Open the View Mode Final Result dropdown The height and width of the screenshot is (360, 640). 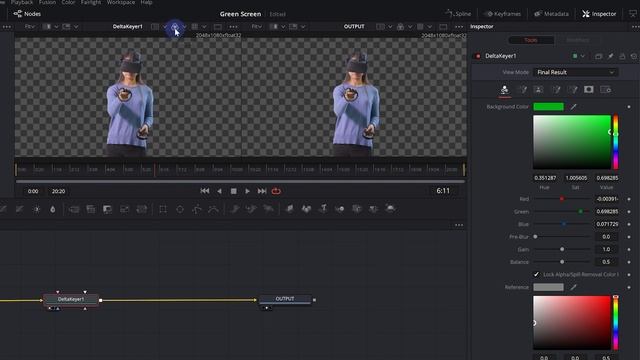[x=576, y=72]
